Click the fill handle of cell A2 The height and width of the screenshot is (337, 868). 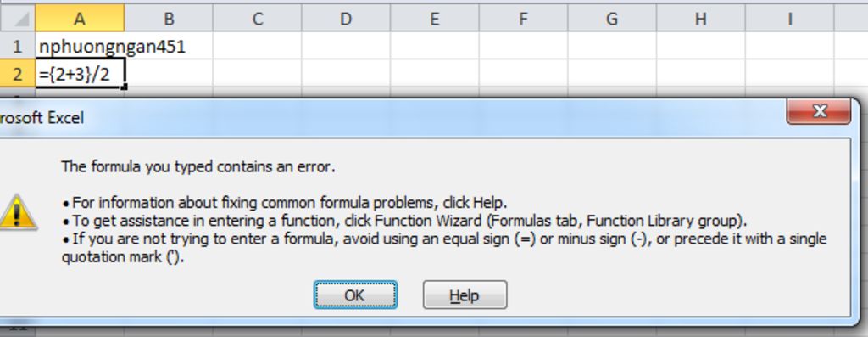[x=125, y=87]
